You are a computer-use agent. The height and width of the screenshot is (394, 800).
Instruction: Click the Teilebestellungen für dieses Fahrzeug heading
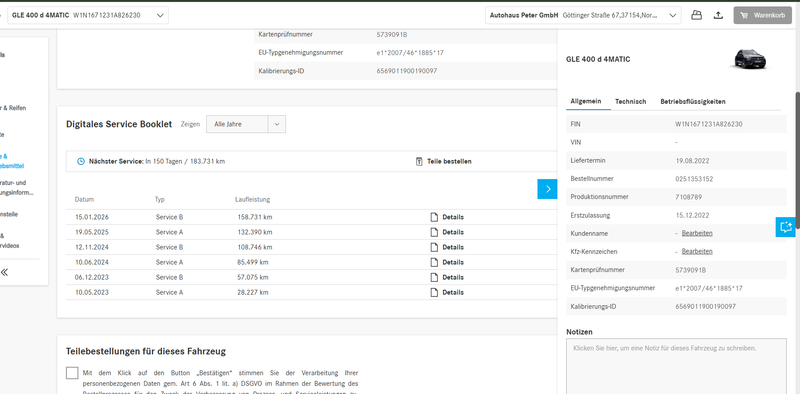(x=146, y=351)
